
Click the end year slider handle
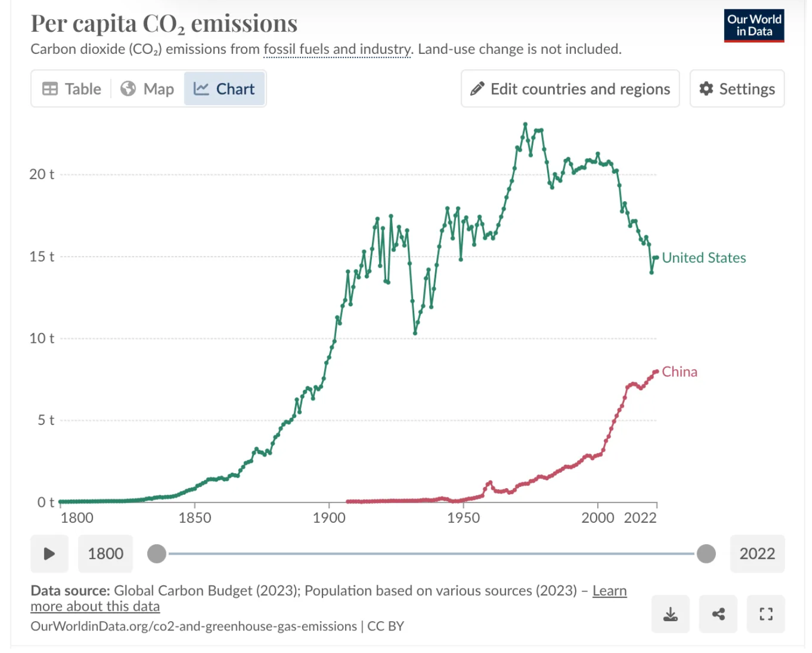(x=706, y=554)
